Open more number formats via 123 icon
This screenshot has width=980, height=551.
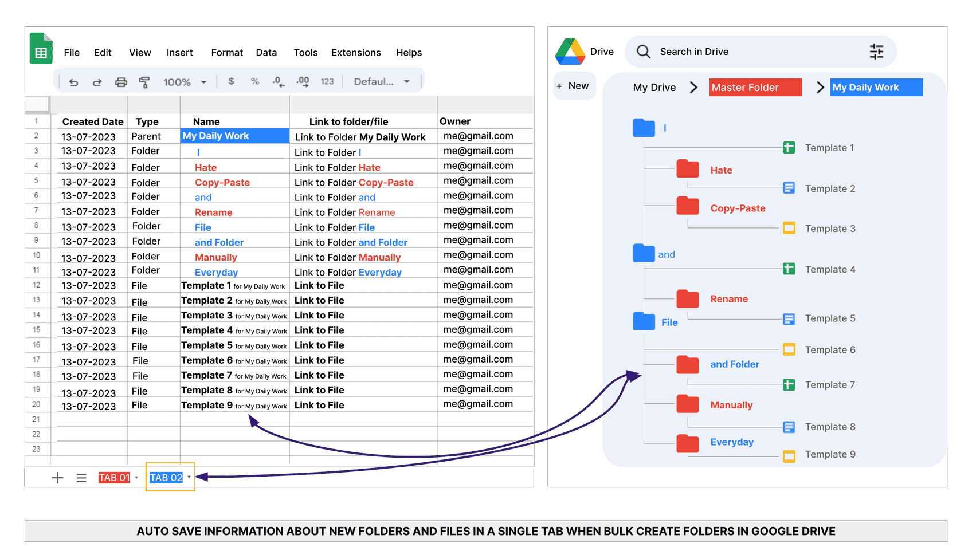pyautogui.click(x=327, y=81)
